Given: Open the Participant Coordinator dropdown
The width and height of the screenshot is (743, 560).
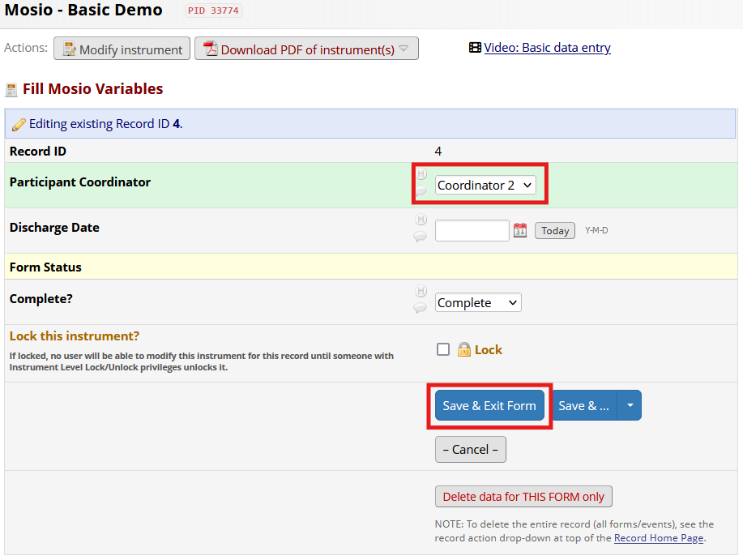Looking at the screenshot, I should tap(485, 186).
